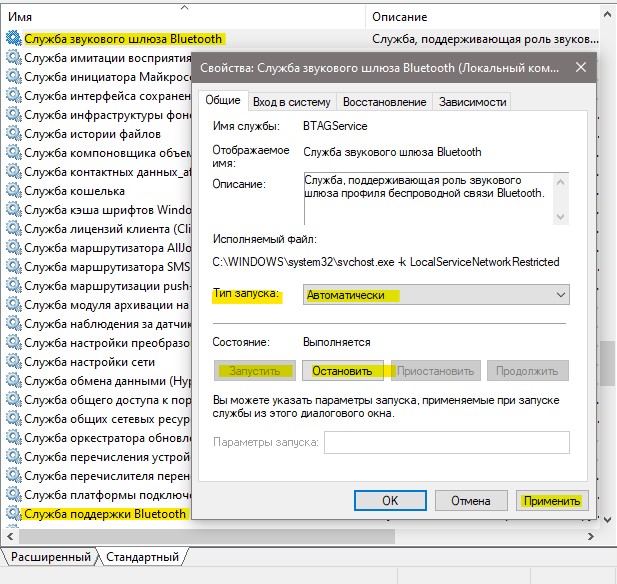Click gear icon beside Служба модуля архивации
The height and width of the screenshot is (584, 617).
[x=14, y=305]
